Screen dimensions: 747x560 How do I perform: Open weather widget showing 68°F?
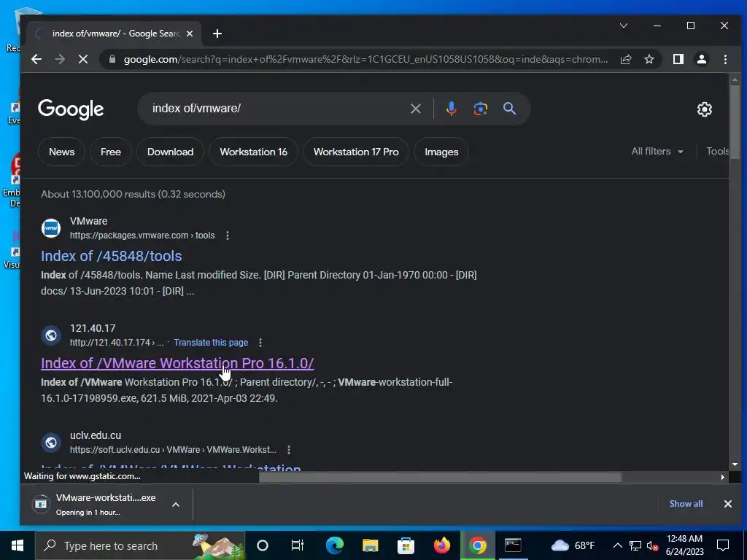(573, 545)
